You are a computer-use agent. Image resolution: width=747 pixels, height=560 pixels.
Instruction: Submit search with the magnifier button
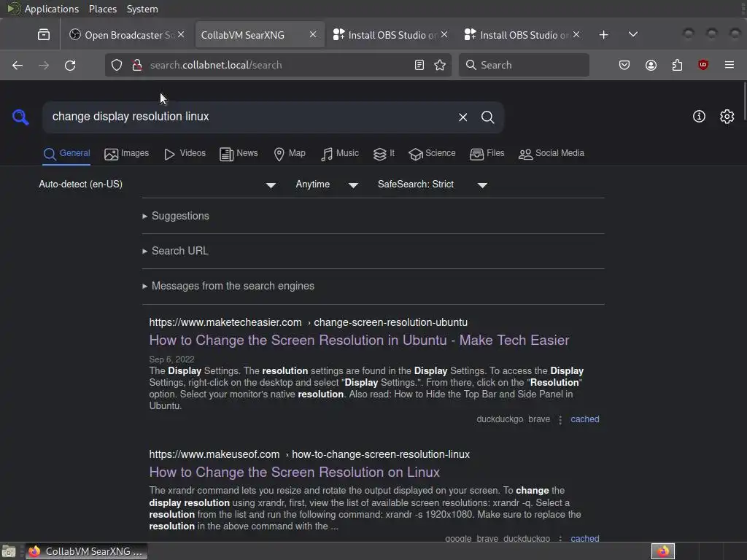point(487,117)
